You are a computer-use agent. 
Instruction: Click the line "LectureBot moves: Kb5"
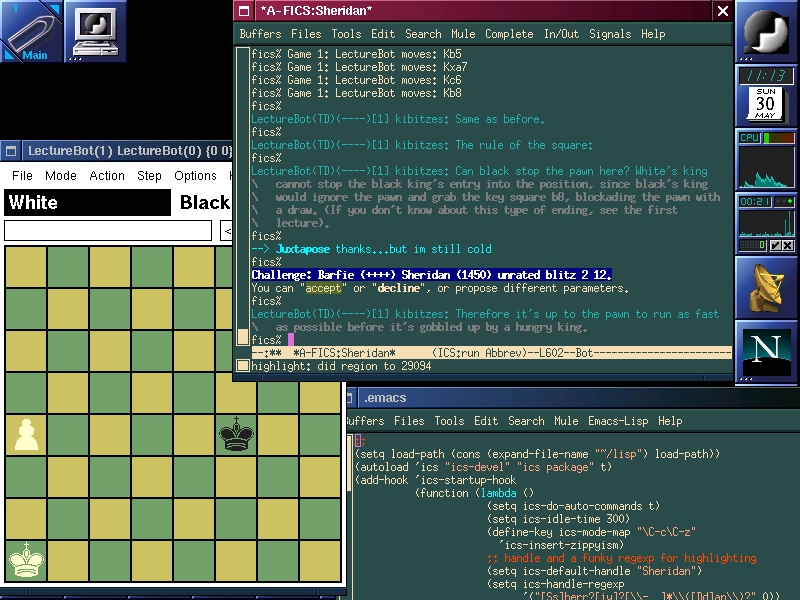pyautogui.click(x=398, y=54)
